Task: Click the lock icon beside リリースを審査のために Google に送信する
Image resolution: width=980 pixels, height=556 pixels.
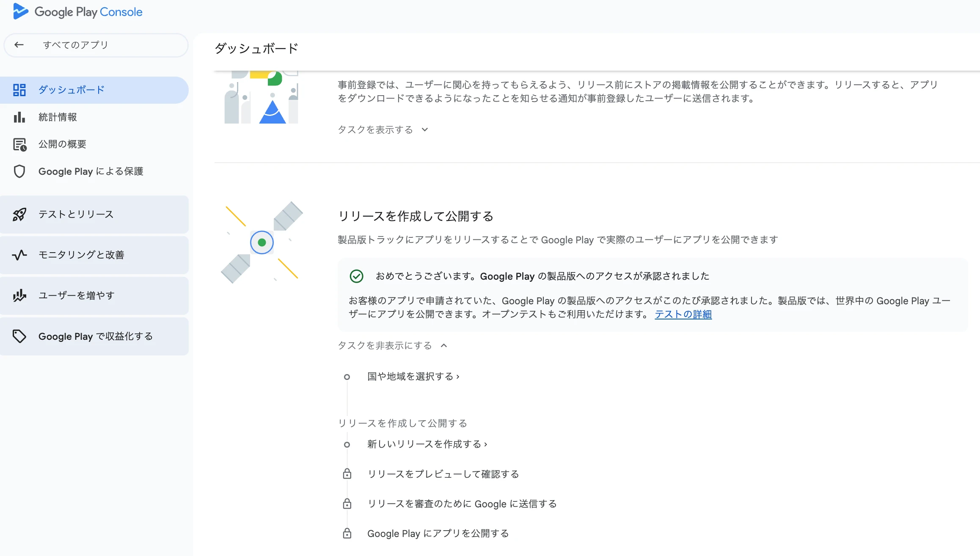Action: [x=347, y=504]
